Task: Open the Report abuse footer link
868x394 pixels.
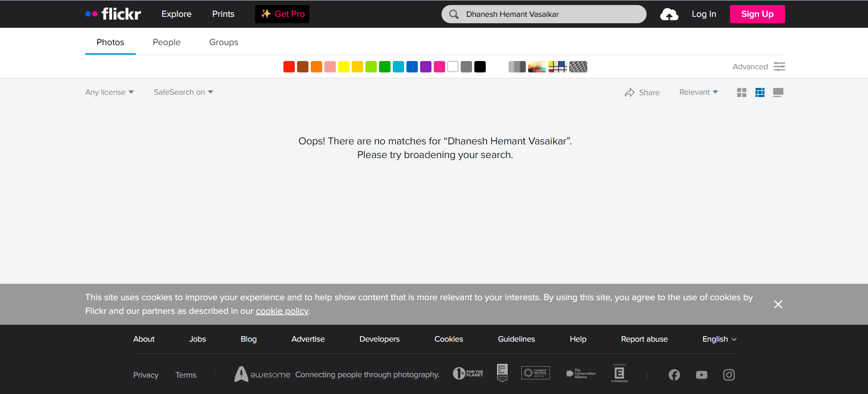Action: 644,339
